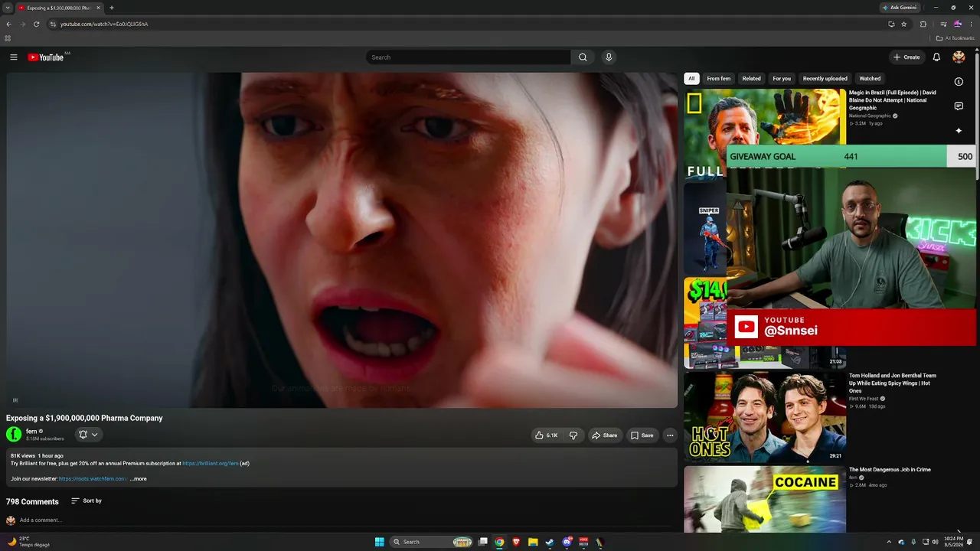Share the video with the Share button
This screenshot has width=980, height=551.
point(604,435)
